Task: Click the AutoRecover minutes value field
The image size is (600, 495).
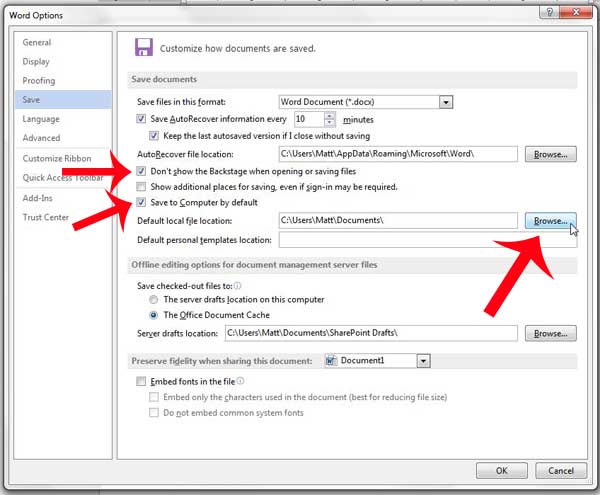Action: pos(309,119)
